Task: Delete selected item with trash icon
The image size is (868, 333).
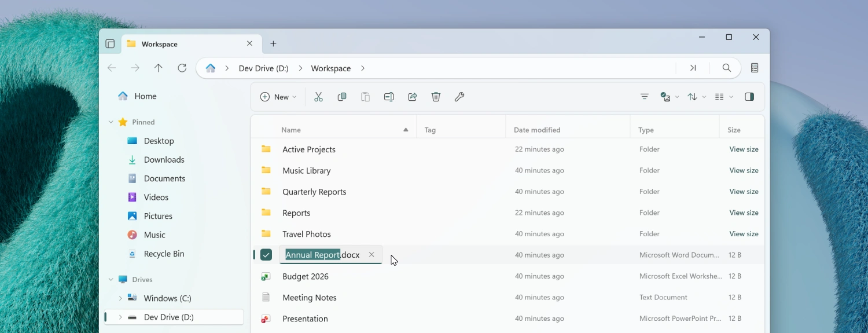Action: [436, 97]
